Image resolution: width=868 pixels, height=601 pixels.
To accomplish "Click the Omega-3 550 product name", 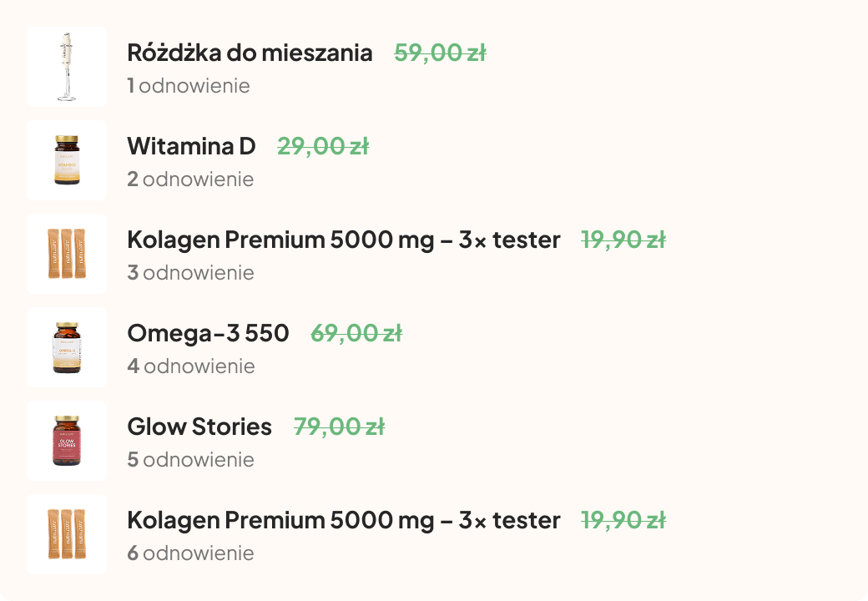I will tap(208, 334).
